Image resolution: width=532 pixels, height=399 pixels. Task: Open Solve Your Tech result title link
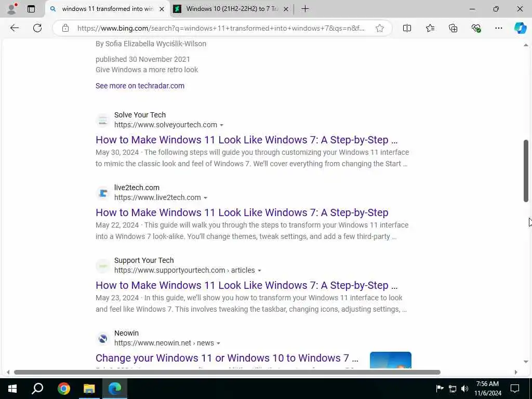(x=247, y=140)
